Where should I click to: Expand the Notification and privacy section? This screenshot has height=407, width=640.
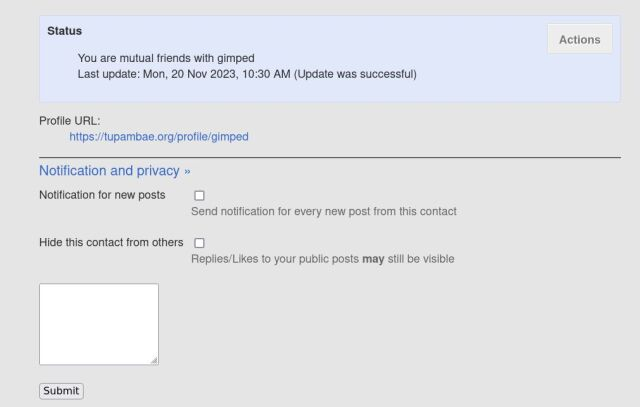click(x=109, y=171)
